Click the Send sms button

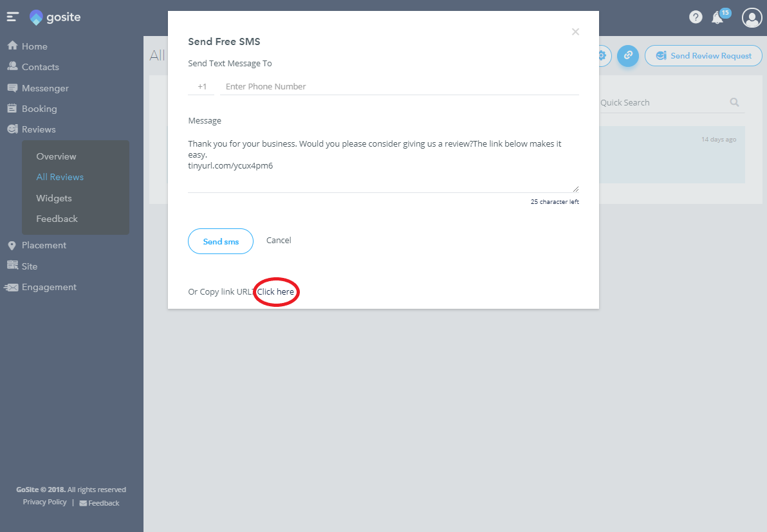tap(221, 241)
